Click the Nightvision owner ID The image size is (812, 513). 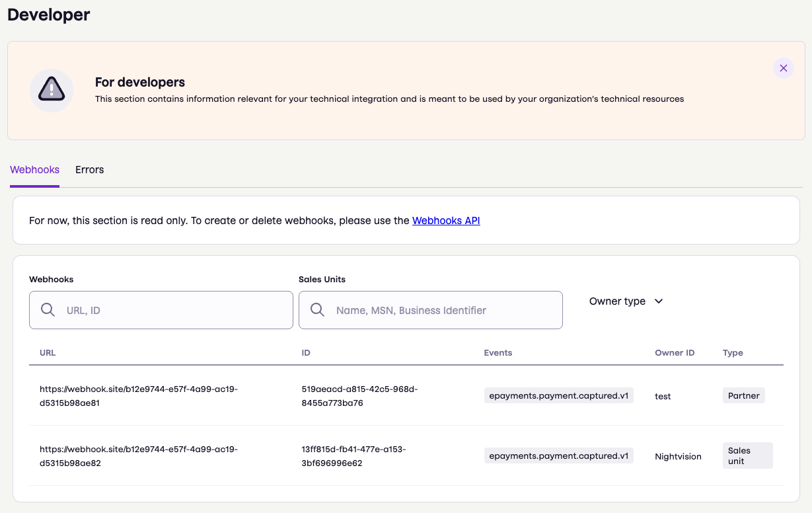pyautogui.click(x=678, y=456)
